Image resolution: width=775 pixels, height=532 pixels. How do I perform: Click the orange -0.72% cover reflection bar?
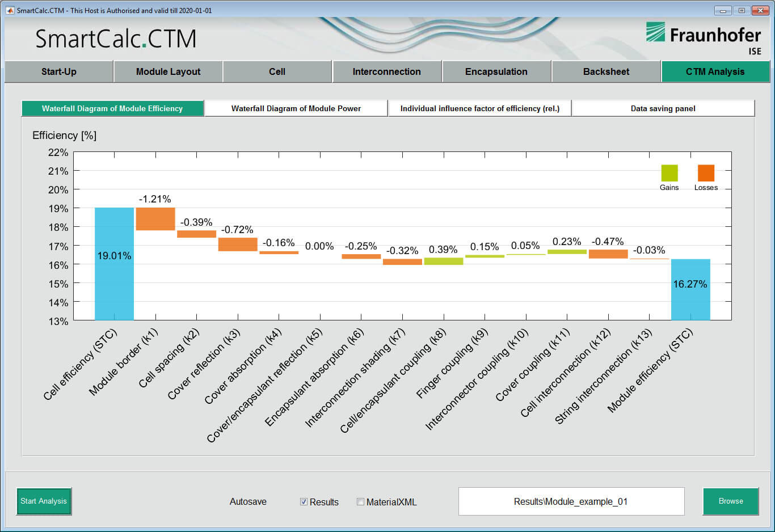tap(238, 244)
